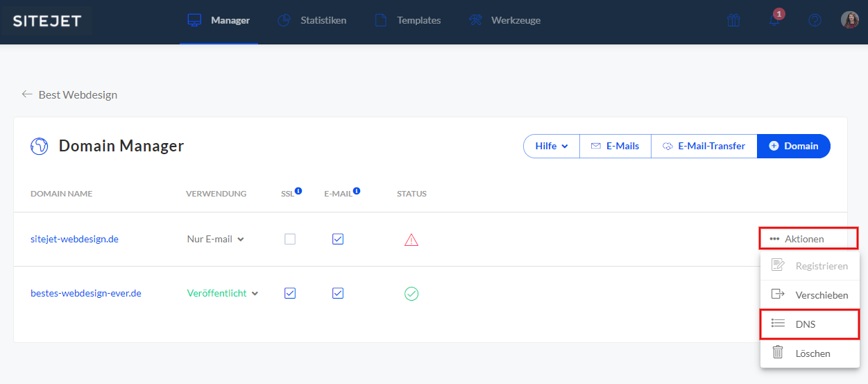Screen dimensions: 868x384
Task: Expand the Nur E-mail usage dropdown
Action: point(216,239)
